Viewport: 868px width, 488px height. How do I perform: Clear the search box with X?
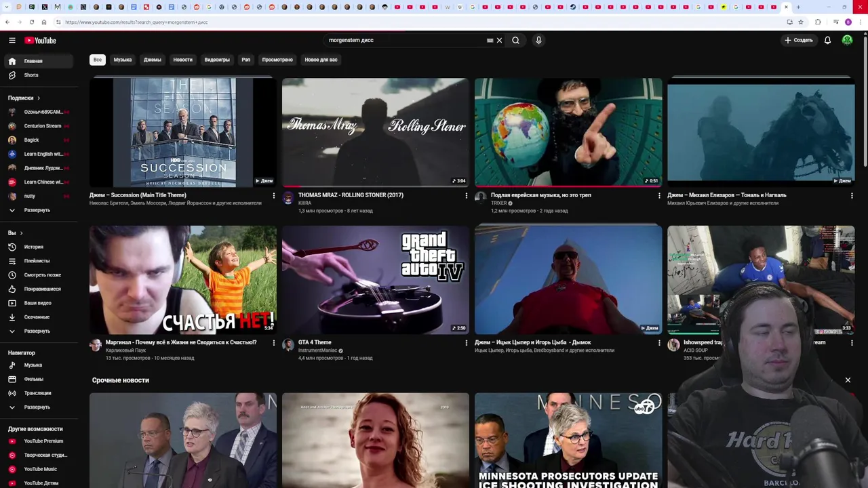click(499, 41)
